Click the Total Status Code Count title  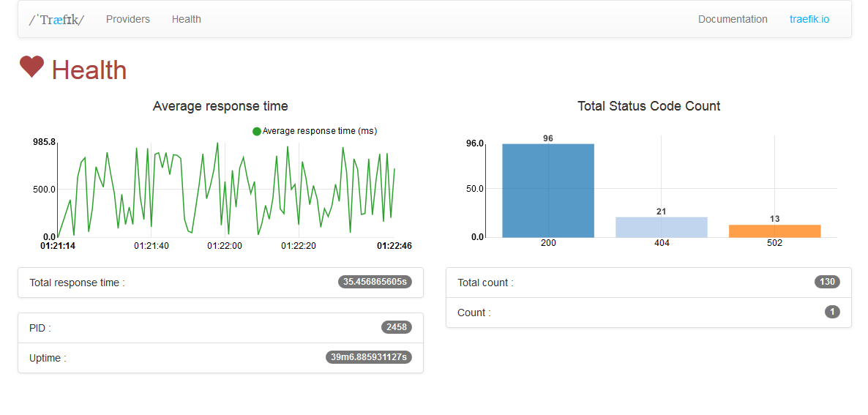(649, 106)
